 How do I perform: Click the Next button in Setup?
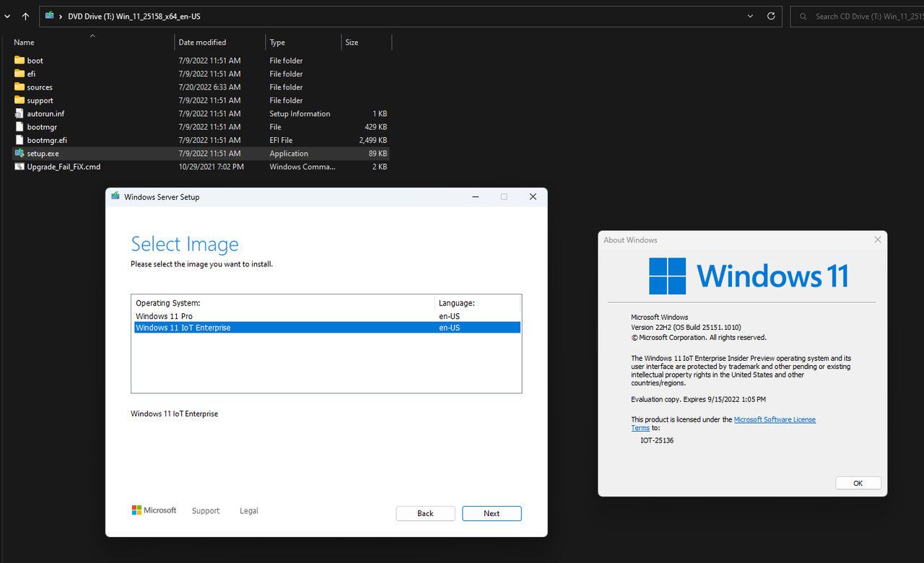(492, 513)
